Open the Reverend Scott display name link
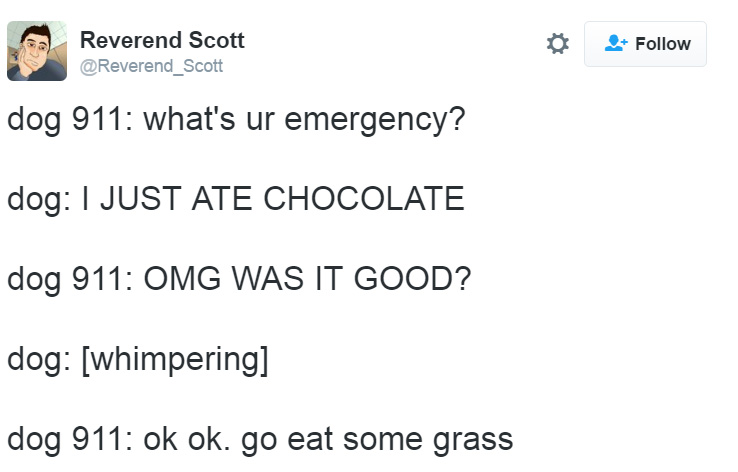This screenshot has width=738, height=472. pyautogui.click(x=162, y=40)
